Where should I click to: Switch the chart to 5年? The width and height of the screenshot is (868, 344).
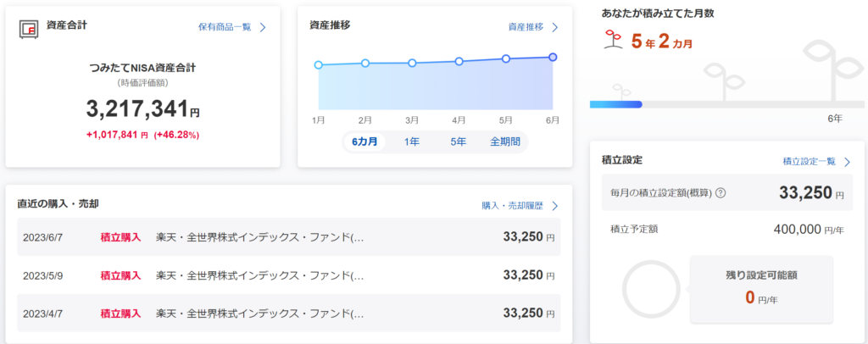(x=458, y=141)
